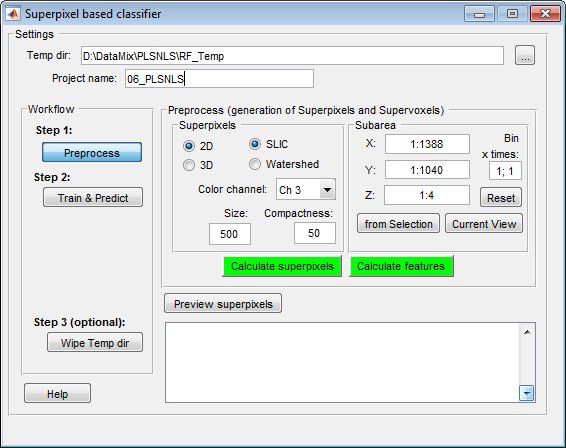Open the Temp dir browse '...' button
Image resolution: width=566 pixels, height=448 pixels.
click(525, 56)
